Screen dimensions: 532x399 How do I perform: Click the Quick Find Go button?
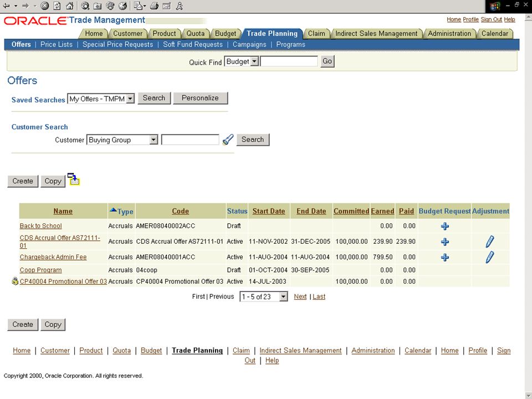(328, 61)
